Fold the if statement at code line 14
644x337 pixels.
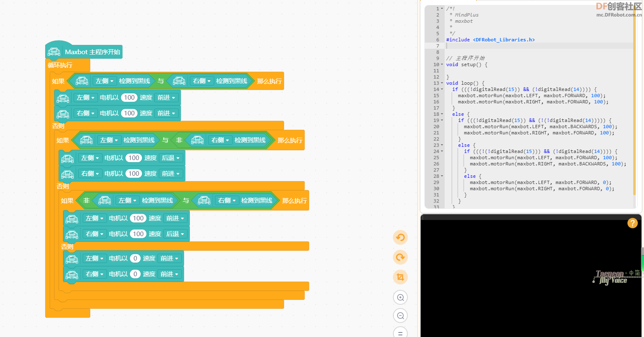point(442,89)
